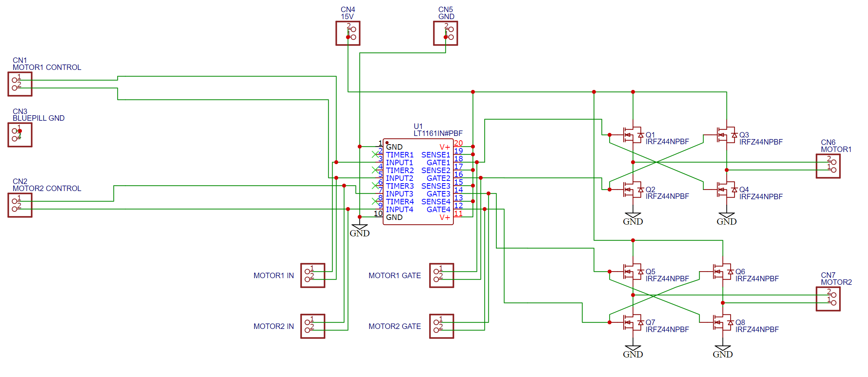Screen dimensions: 868x377
Task: Click the red pin 20 V+ label
Action: pyautogui.click(x=458, y=143)
